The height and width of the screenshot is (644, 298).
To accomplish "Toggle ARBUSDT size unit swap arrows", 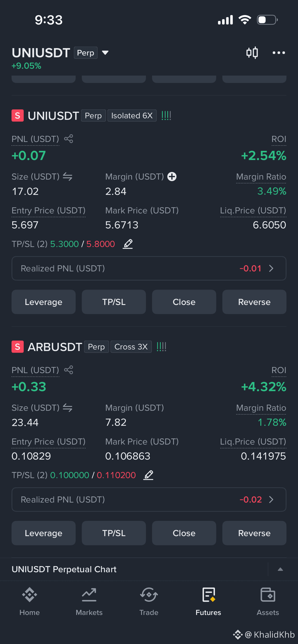I will [68, 408].
